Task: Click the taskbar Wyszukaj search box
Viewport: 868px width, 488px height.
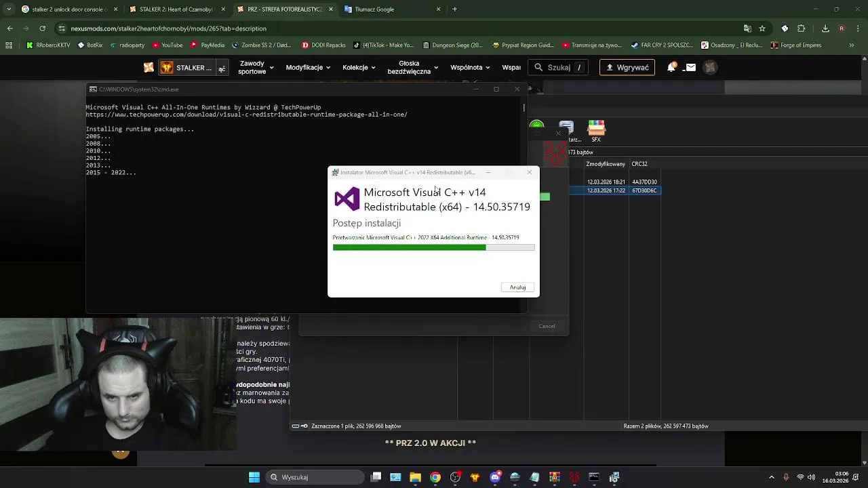Action: (315, 477)
